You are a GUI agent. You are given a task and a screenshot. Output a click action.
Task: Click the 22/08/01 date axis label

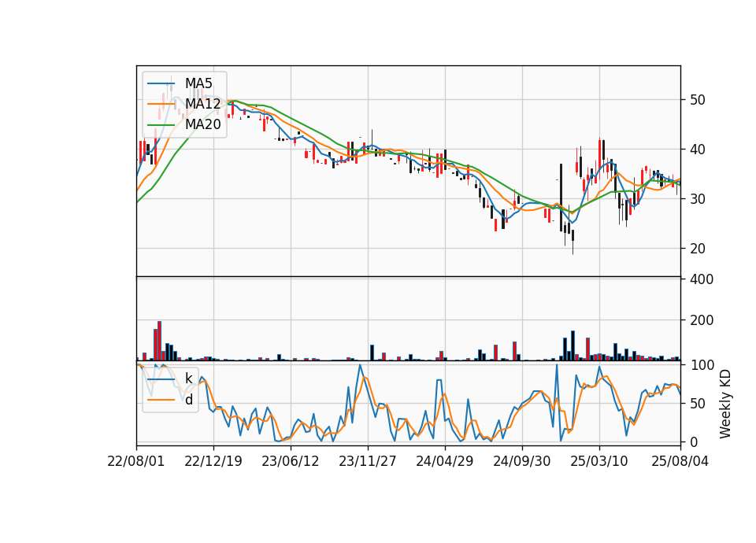point(136,461)
